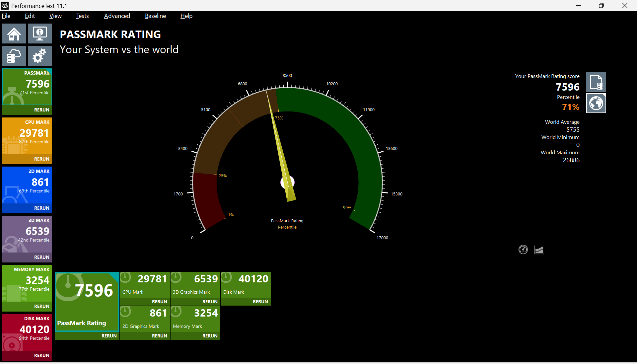
Task: Click the Your System vs the world heading
Action: (x=119, y=49)
